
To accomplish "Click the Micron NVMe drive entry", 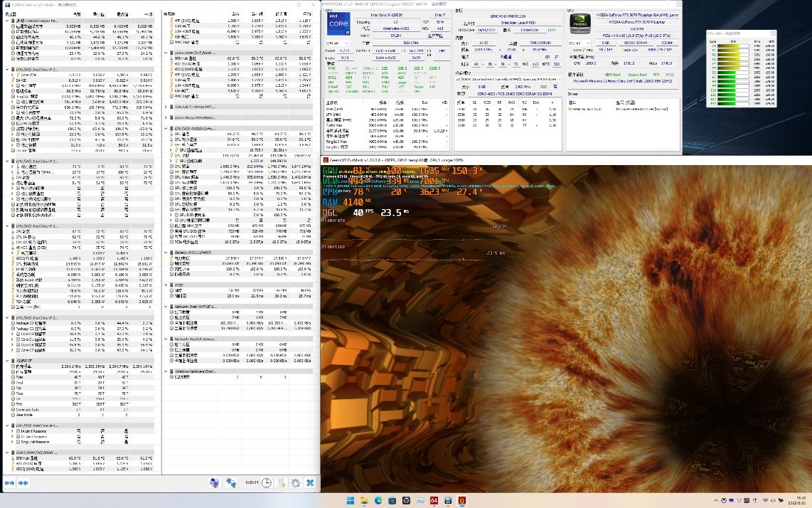I will click(x=640, y=108).
